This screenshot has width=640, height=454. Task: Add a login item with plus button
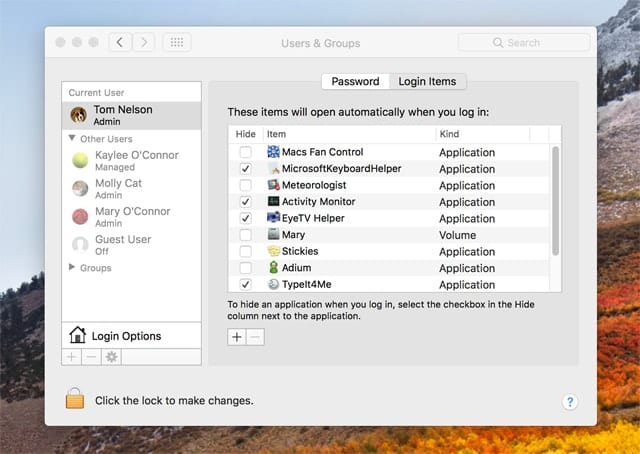(237, 337)
